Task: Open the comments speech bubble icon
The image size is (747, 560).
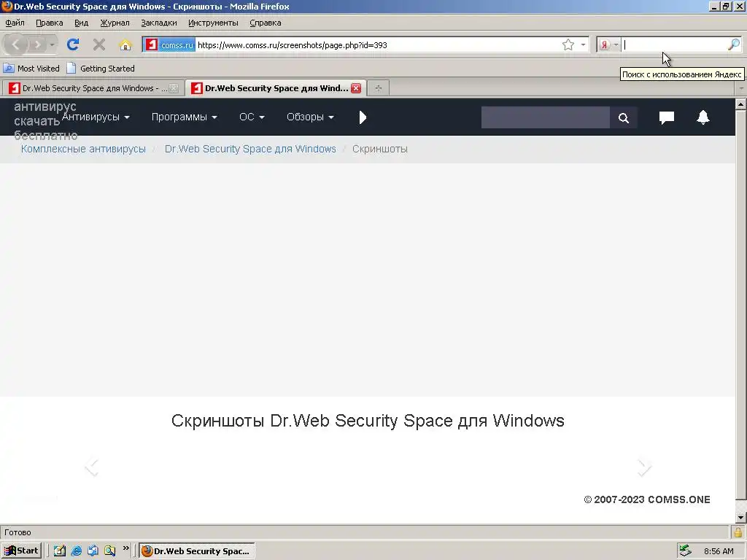Action: [667, 117]
